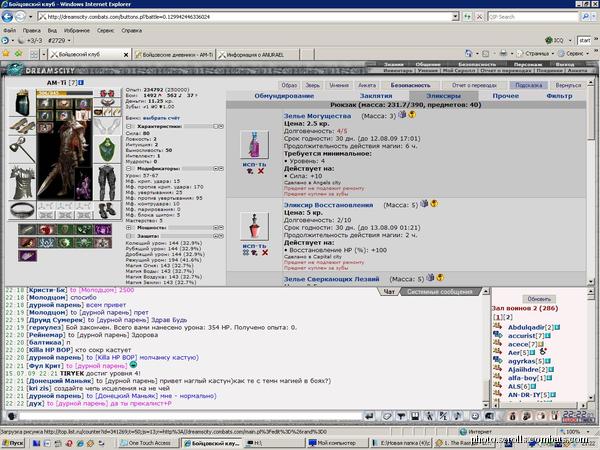Click the chat filter funnel icon
The image size is (600, 450).
pos(401,416)
